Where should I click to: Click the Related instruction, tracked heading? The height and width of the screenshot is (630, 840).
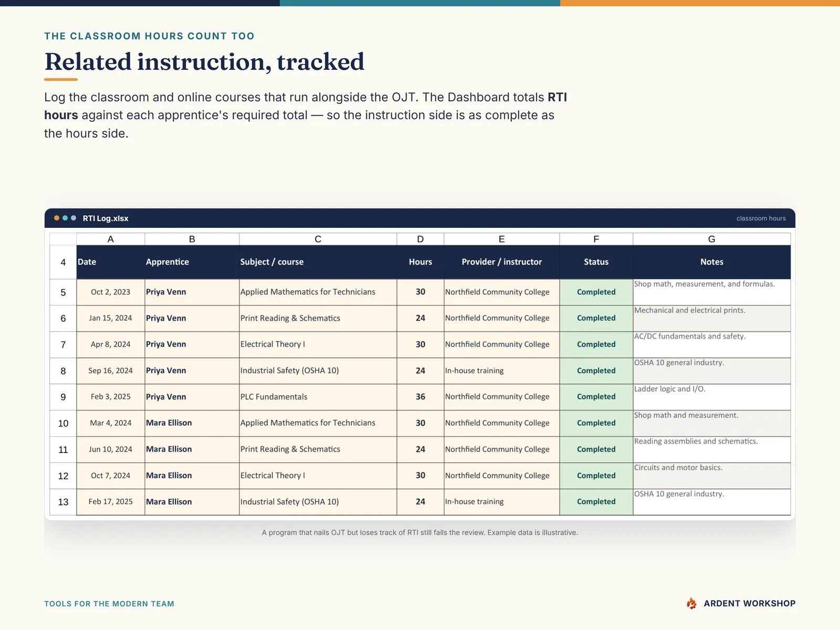pos(204,62)
